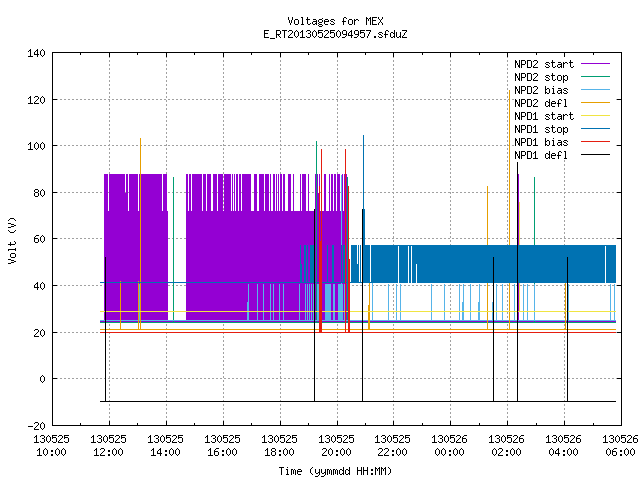Click the light blue NPD2 bias legend line
This screenshot has height=480, width=640.
(x=595, y=90)
